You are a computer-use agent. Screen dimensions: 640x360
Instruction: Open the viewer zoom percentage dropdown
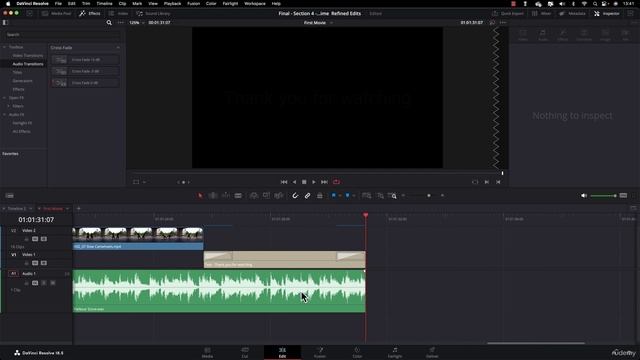coord(137,23)
